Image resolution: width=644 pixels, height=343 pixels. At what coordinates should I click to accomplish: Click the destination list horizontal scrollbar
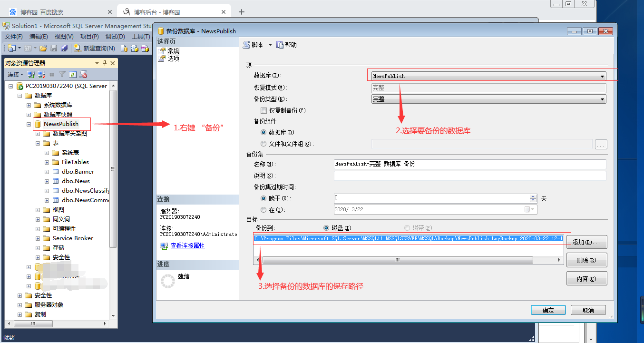[x=409, y=260]
